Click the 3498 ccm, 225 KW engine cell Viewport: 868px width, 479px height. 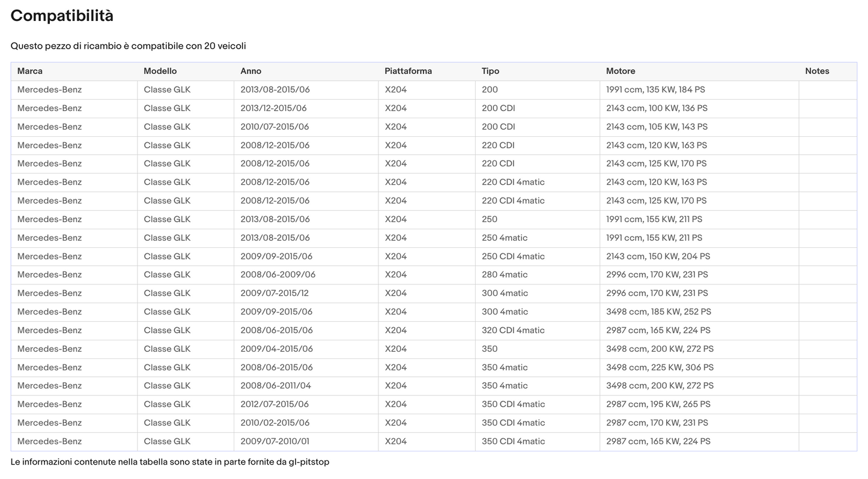(x=660, y=367)
